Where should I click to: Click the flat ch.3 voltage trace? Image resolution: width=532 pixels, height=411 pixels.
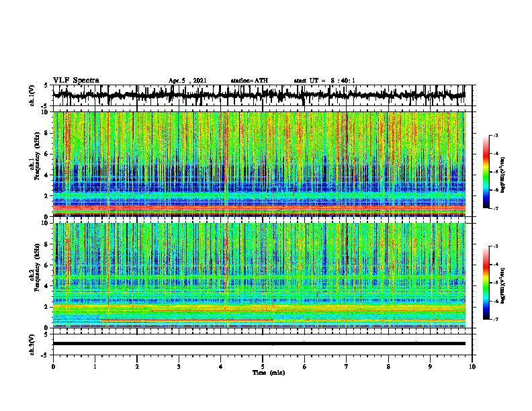(259, 344)
